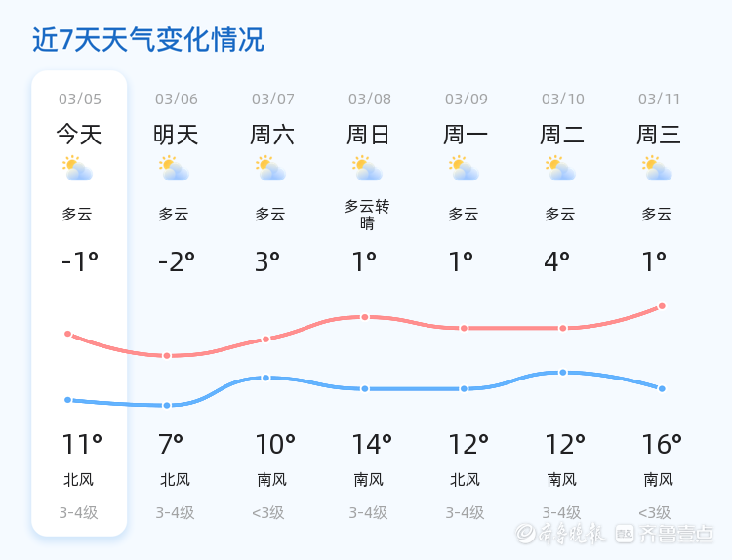Image resolution: width=732 pixels, height=560 pixels.
Task: Click the 03/08 date label
Action: coord(370,100)
